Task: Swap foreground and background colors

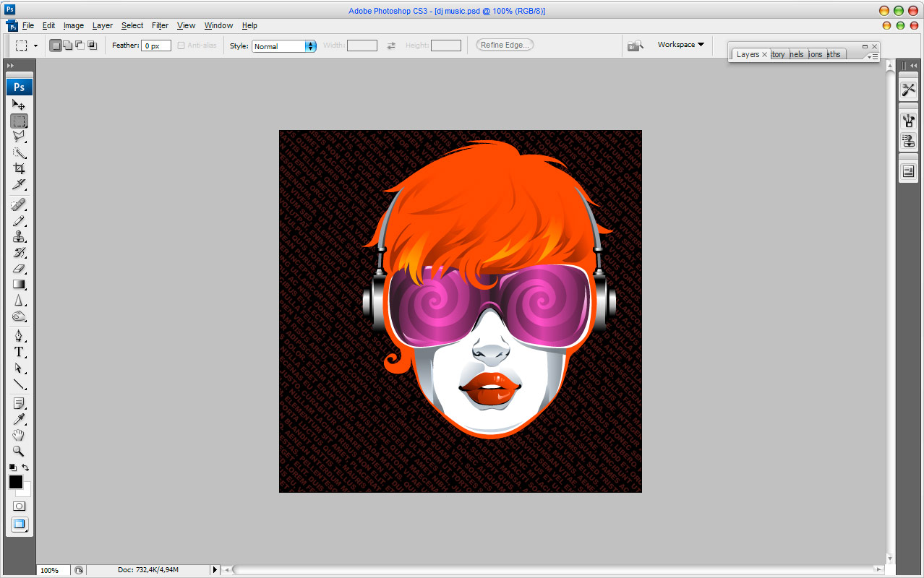Action: click(x=25, y=468)
